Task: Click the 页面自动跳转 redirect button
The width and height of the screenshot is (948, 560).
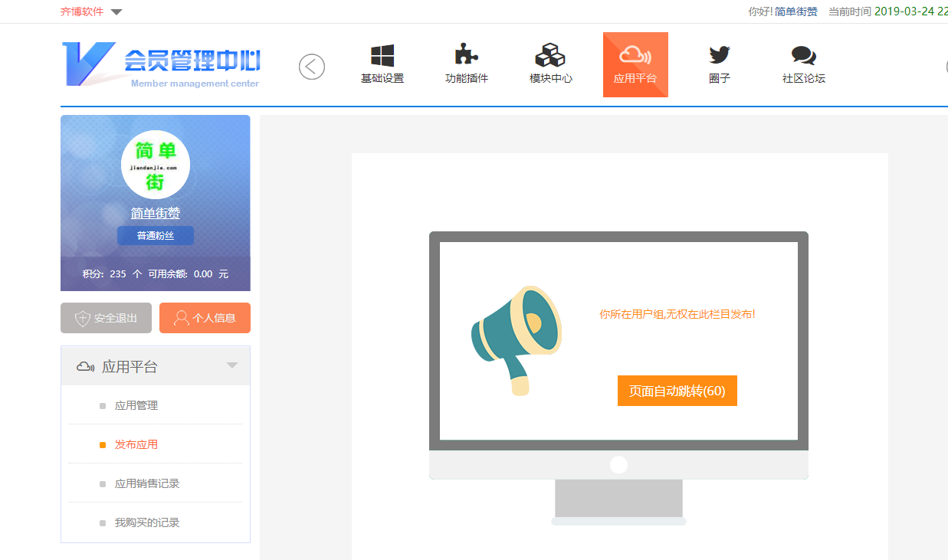Action: [x=677, y=391]
